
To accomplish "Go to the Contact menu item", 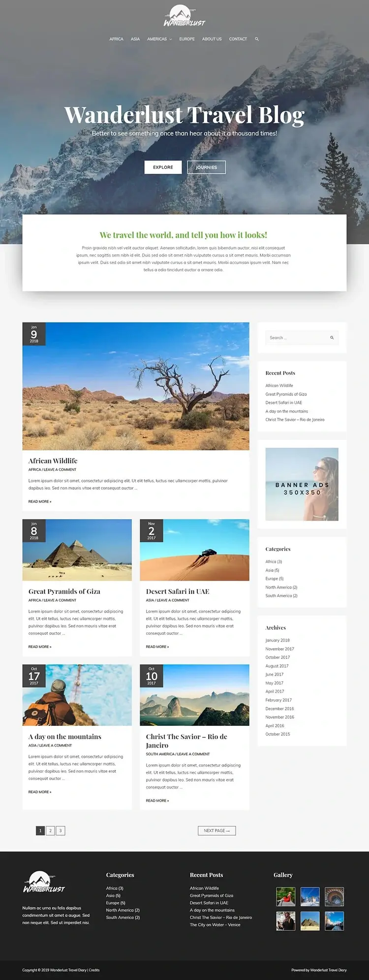I will coord(238,39).
